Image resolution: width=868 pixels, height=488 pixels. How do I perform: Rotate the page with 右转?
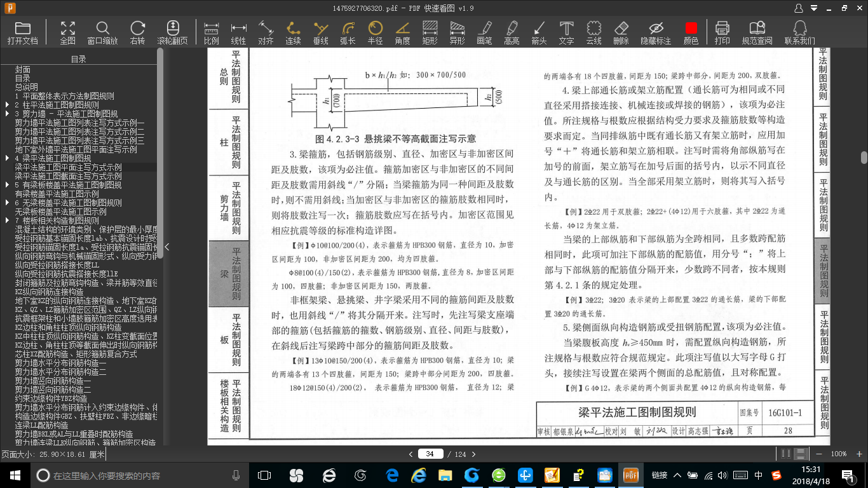coord(137,32)
